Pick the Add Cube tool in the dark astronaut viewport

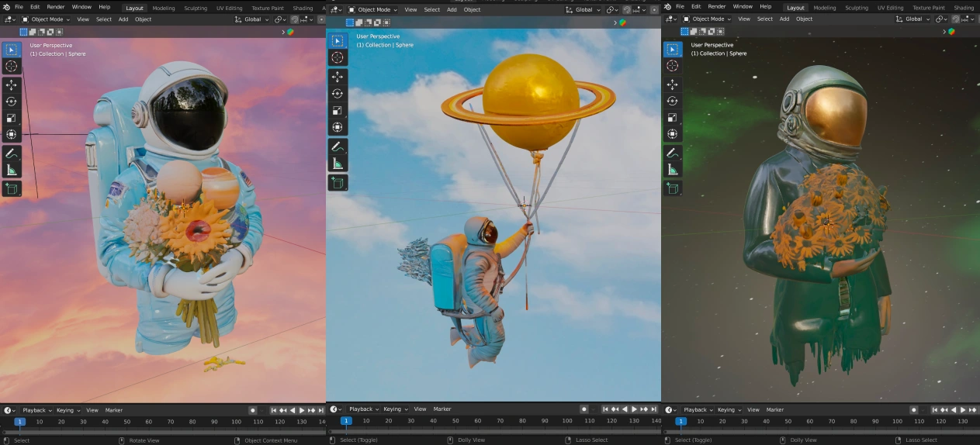click(673, 188)
